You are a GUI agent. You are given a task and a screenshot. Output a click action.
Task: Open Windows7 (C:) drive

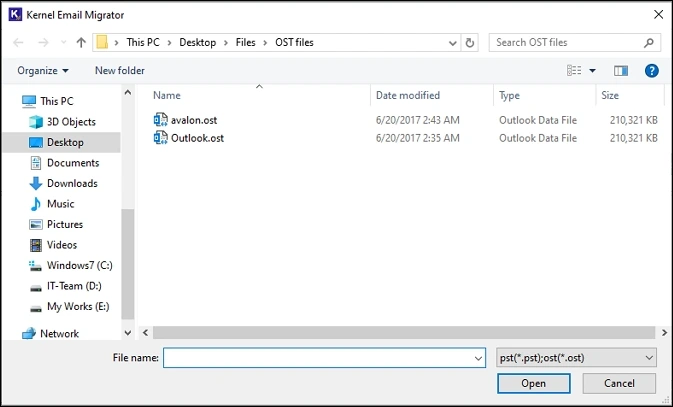[x=80, y=265]
